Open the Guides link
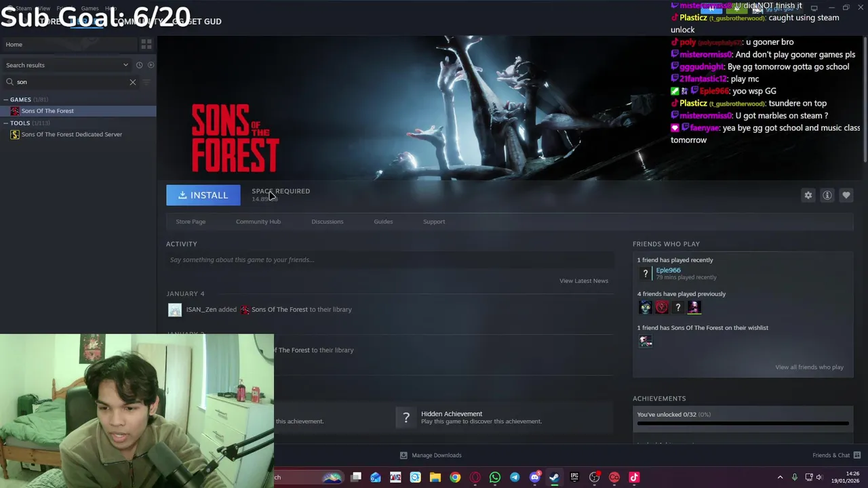Viewport: 868px width, 488px height. coord(383,222)
